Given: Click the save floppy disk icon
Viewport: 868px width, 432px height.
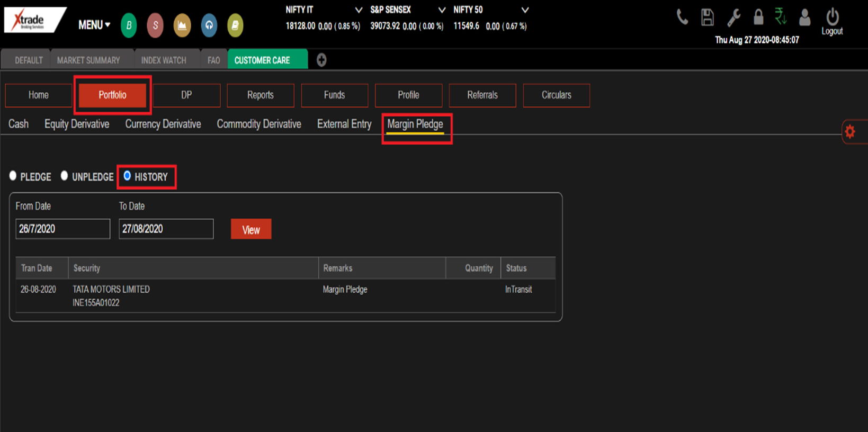Looking at the screenshot, I should click(707, 18).
